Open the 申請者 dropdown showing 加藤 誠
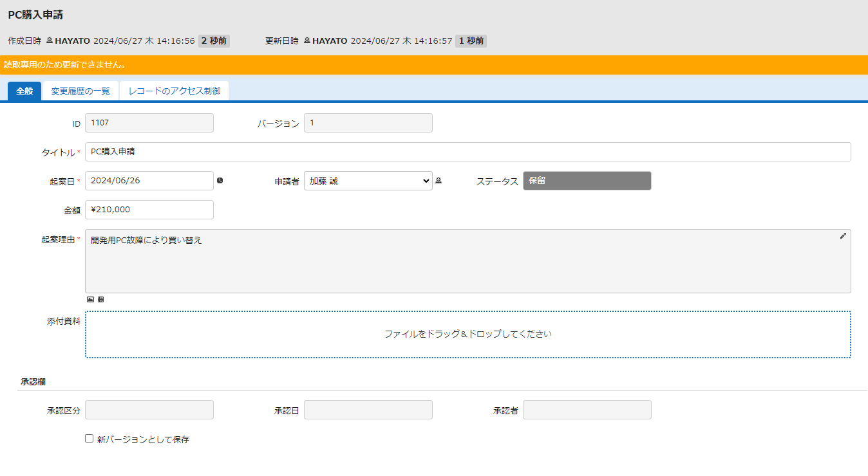Viewport: 868px width, 476px height. [x=368, y=181]
